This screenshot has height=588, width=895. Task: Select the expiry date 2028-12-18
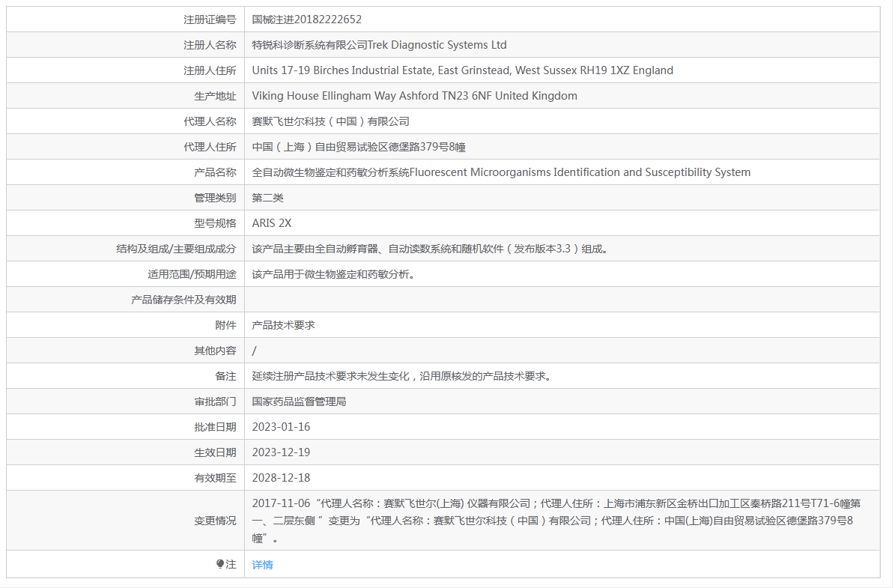(281, 478)
